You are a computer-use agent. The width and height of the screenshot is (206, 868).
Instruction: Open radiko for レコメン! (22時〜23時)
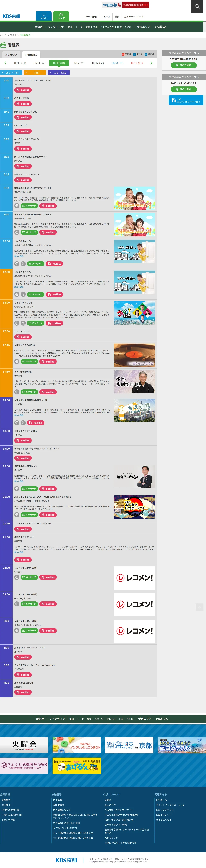[48, 577]
